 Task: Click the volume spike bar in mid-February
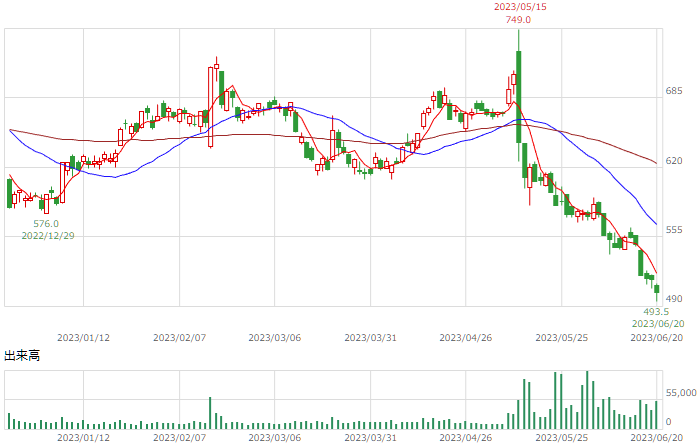coord(210,413)
